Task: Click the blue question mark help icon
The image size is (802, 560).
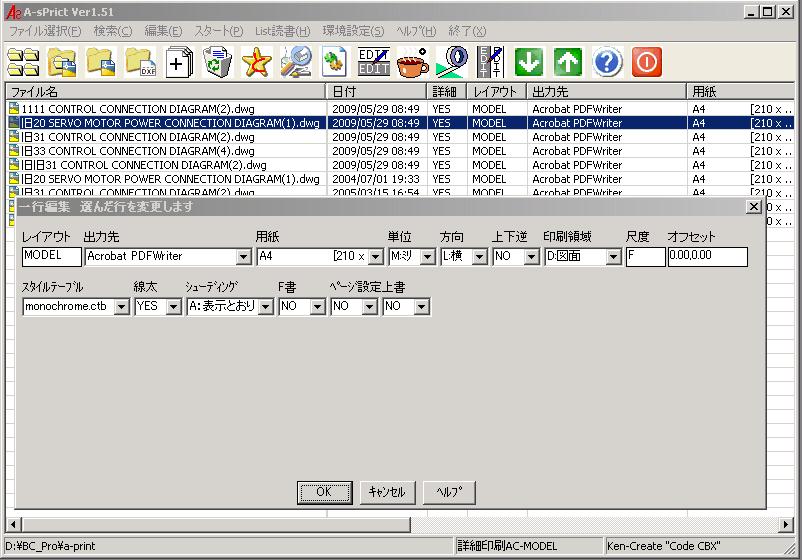Action: [607, 63]
